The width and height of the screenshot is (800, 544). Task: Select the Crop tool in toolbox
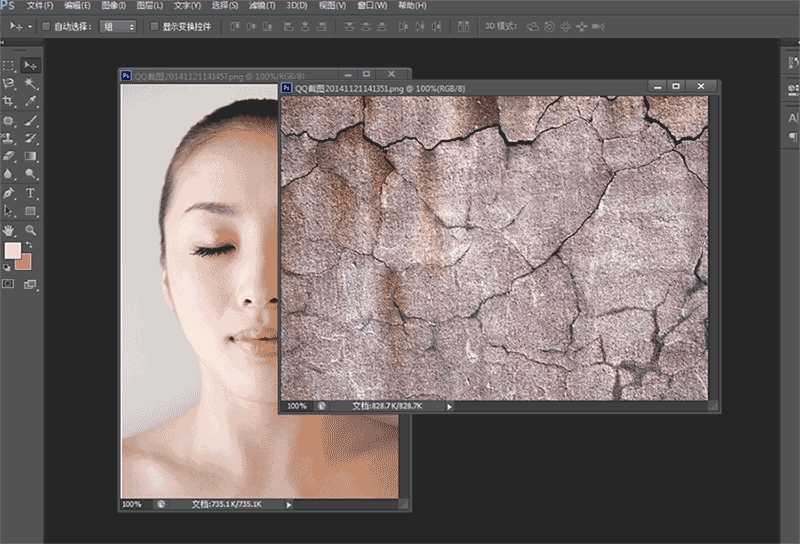pos(9,101)
